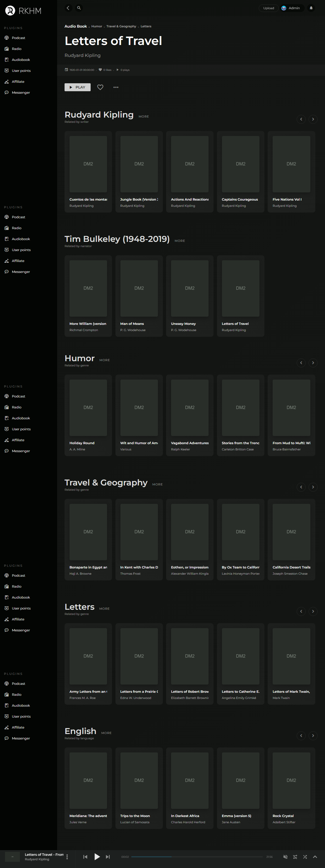325x868 pixels.
Task: Open the In Darkest Africa cover
Action: click(x=190, y=781)
